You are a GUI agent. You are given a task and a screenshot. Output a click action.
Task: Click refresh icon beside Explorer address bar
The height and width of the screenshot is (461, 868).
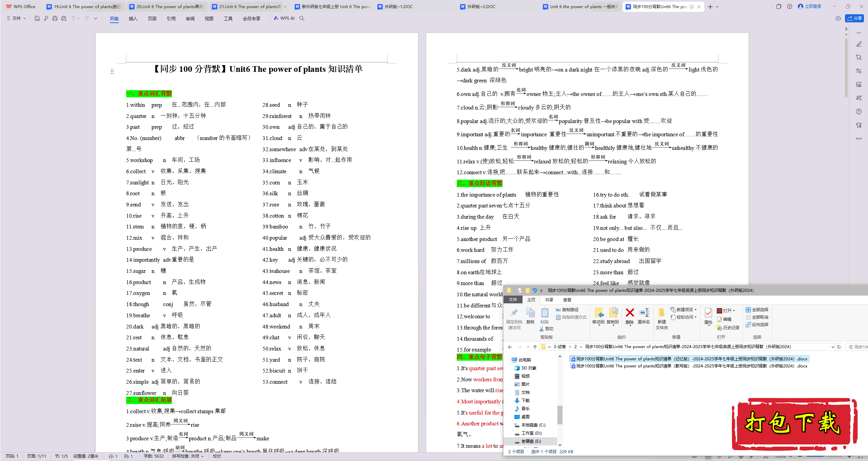click(839, 347)
